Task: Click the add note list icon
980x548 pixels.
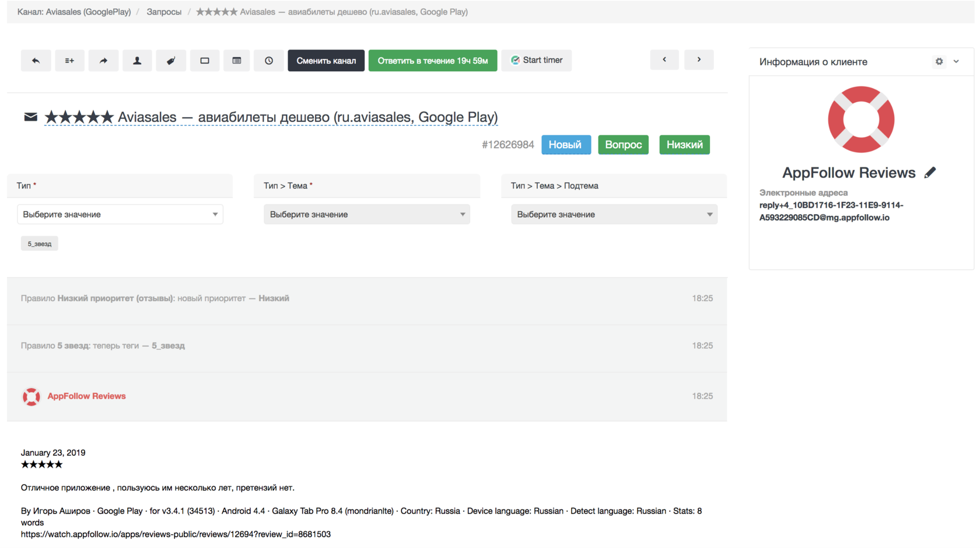Action: pos(69,61)
